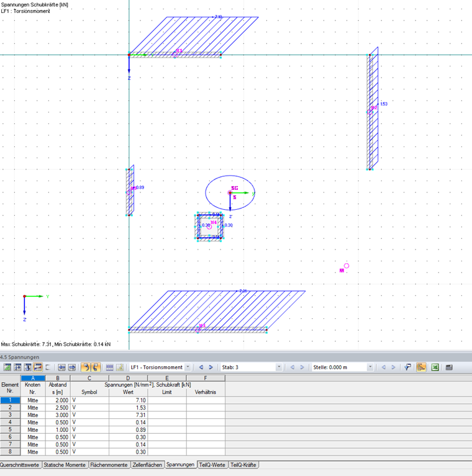472x476 pixels.
Task: Click the green triangle stress icon in toolbar
Action: (7, 367)
